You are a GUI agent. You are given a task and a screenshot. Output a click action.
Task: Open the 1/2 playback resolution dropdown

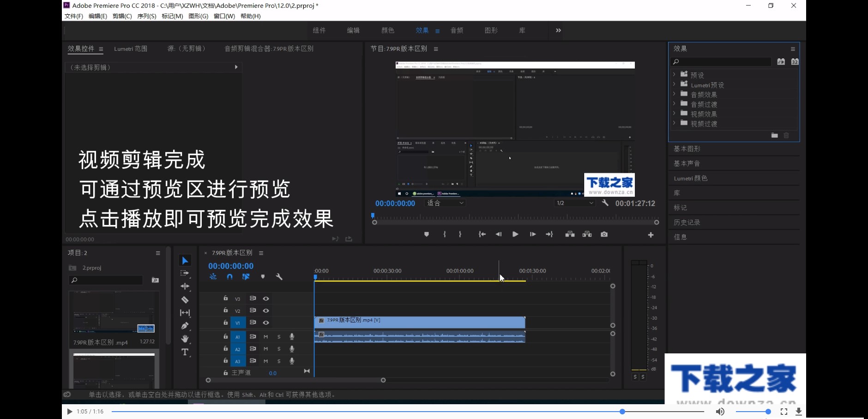[x=574, y=203]
